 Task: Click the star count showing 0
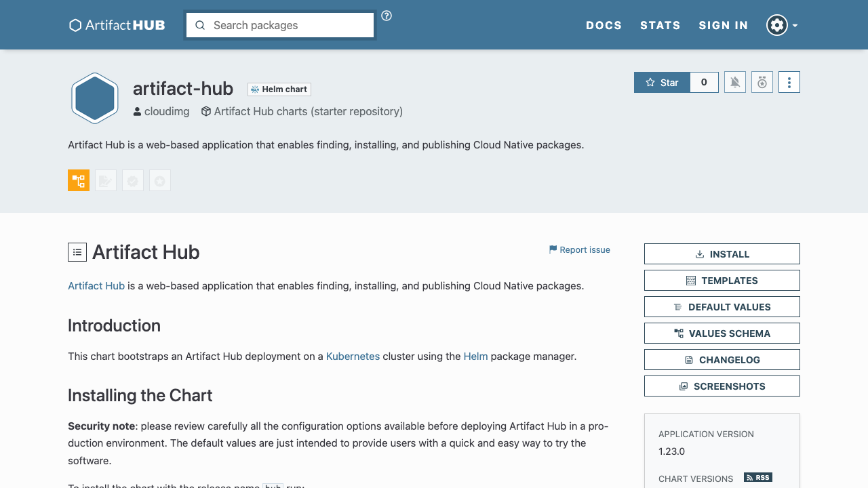pos(704,82)
